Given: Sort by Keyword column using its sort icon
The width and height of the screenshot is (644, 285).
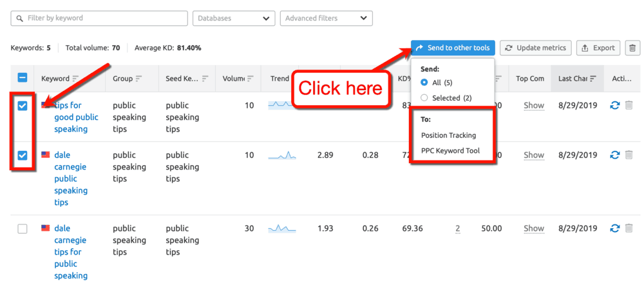Looking at the screenshot, I should click(75, 79).
